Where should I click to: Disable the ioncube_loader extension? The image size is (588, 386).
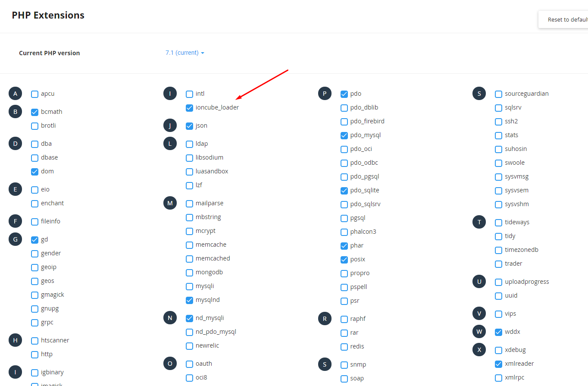189,108
